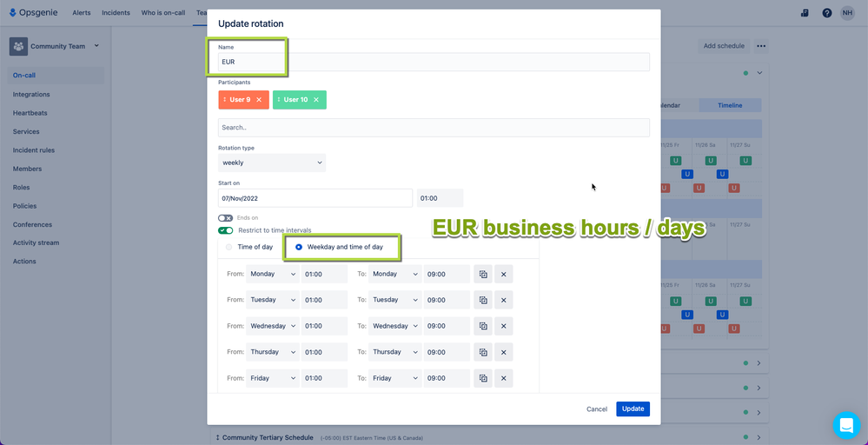This screenshot has height=445, width=868.
Task: Expand the Community Tertiary Schedule row
Action: pos(759,437)
